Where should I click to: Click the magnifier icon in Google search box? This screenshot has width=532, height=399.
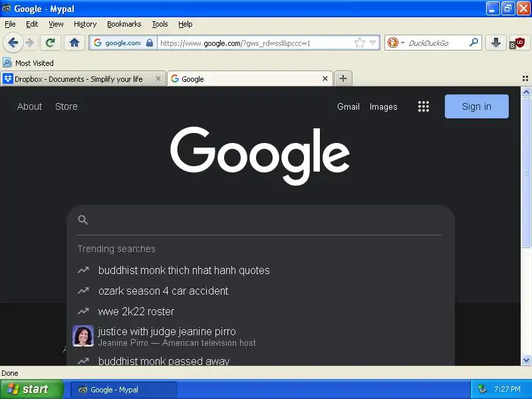(82, 220)
